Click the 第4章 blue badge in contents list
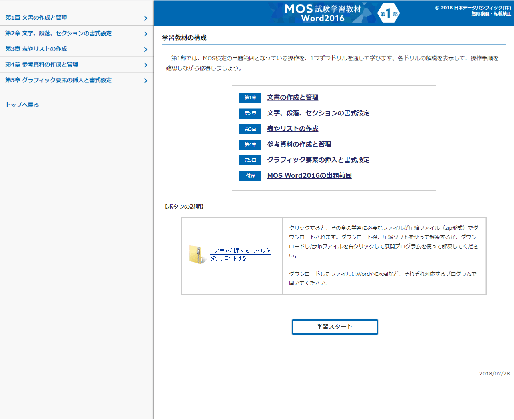Image resolution: width=514 pixels, height=420 pixels. click(250, 144)
